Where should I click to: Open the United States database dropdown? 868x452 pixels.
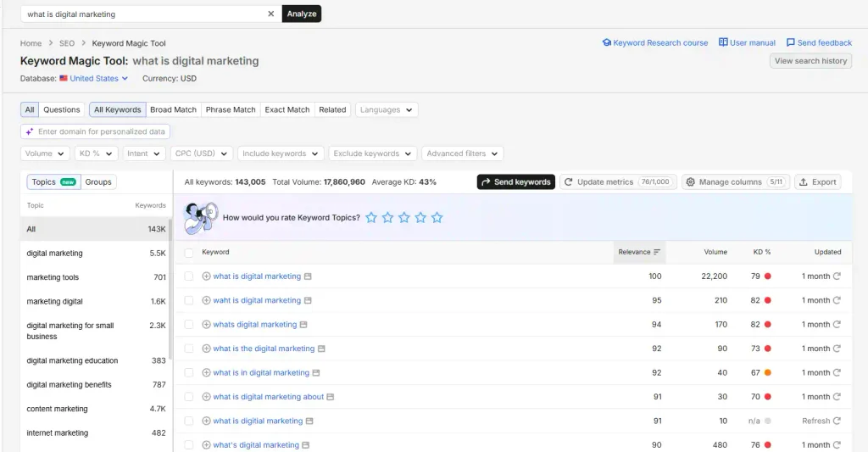[94, 79]
